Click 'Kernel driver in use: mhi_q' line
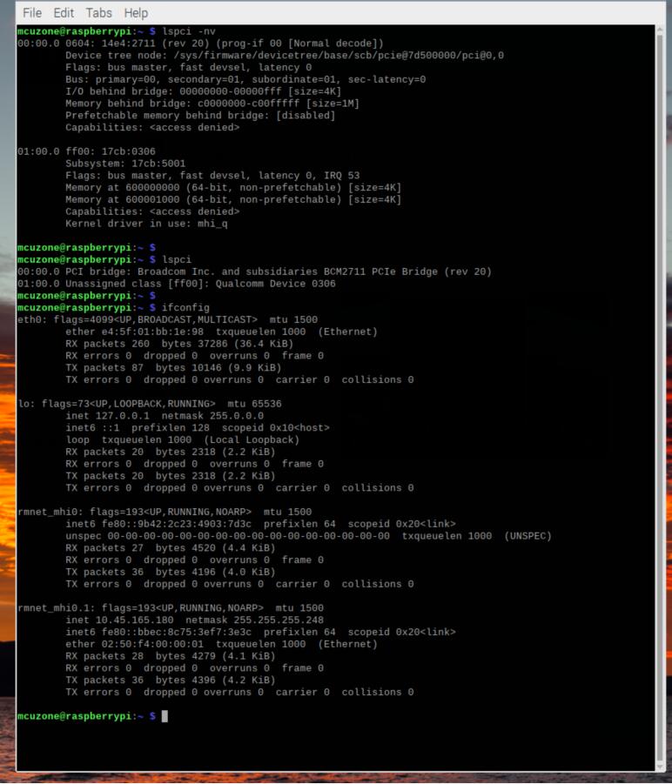The width and height of the screenshot is (672, 784). (146, 224)
